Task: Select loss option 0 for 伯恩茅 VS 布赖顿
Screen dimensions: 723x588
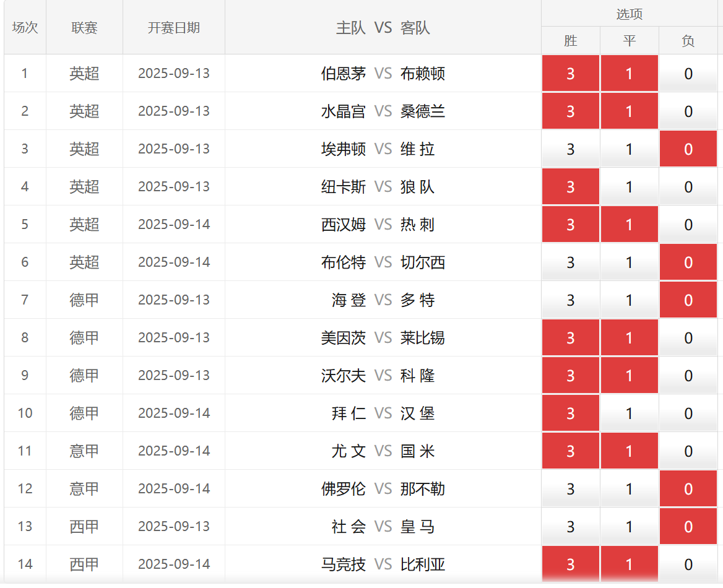Action: point(688,73)
